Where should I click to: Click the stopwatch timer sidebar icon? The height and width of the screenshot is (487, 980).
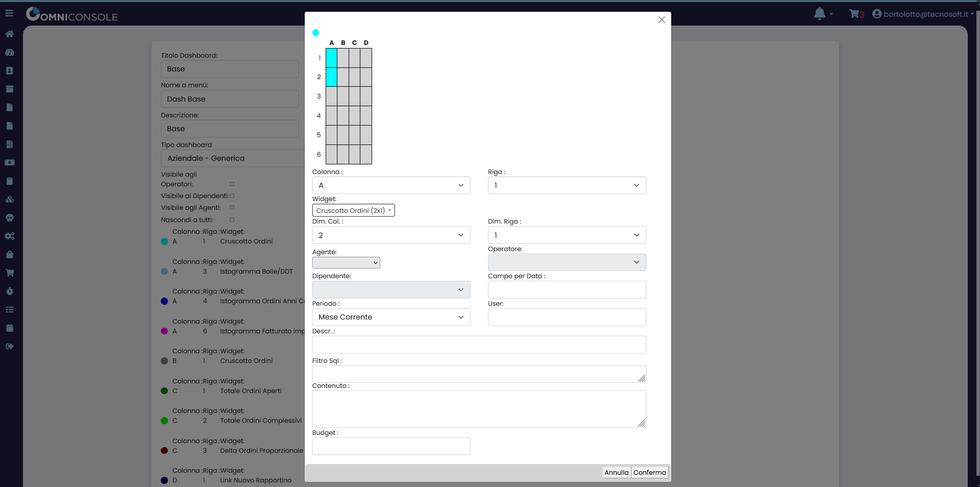[10, 291]
